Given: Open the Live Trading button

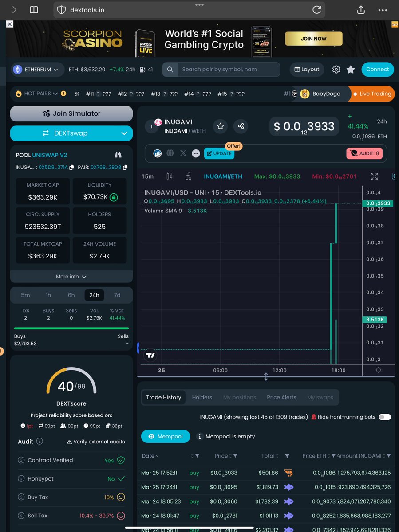Looking at the screenshot, I should 372,94.
